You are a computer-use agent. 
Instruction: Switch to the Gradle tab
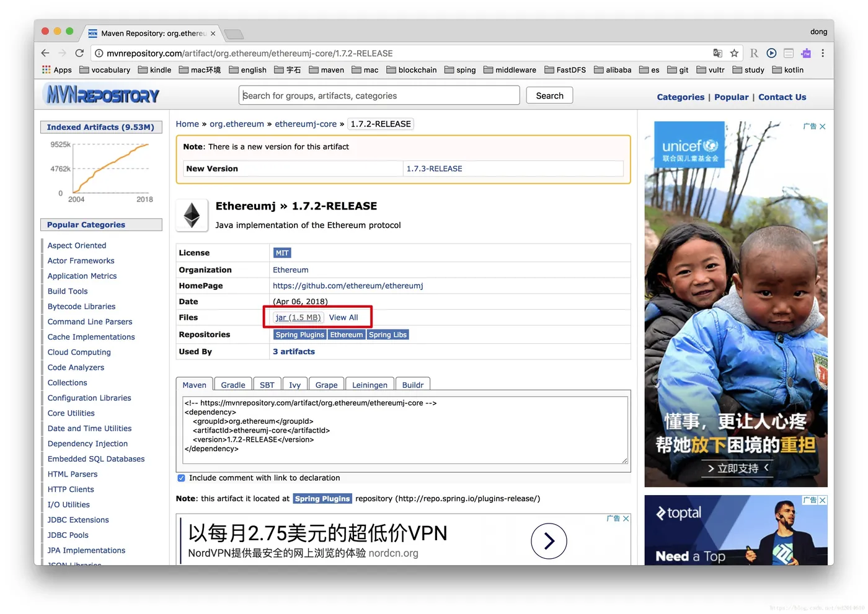[233, 385]
